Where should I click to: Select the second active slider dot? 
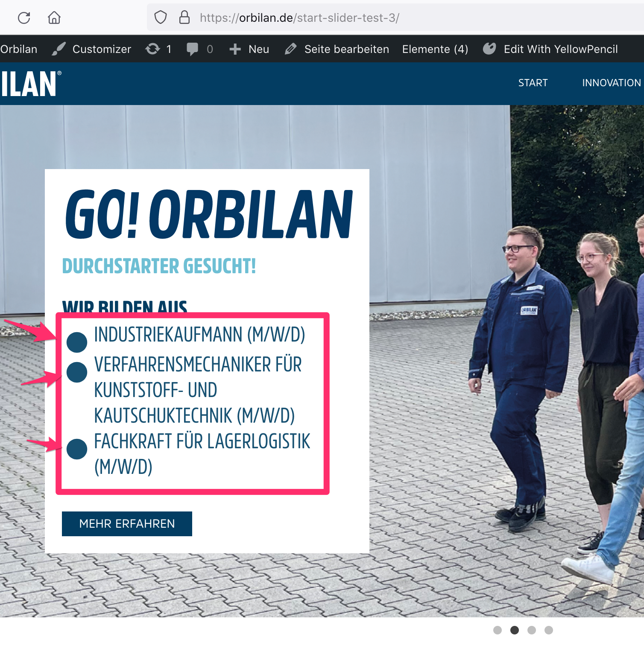515,630
